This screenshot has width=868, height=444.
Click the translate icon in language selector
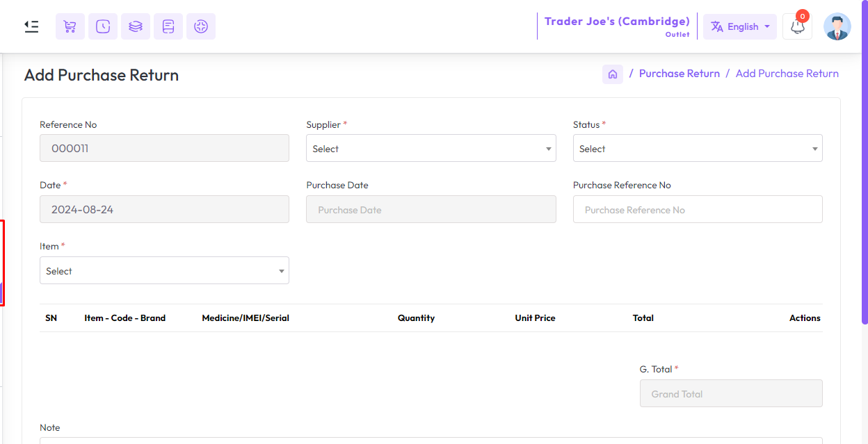717,26
